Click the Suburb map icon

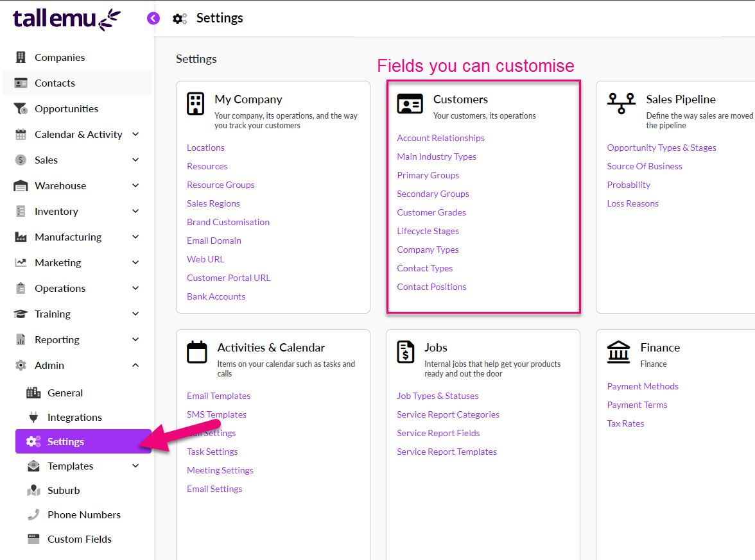33,491
